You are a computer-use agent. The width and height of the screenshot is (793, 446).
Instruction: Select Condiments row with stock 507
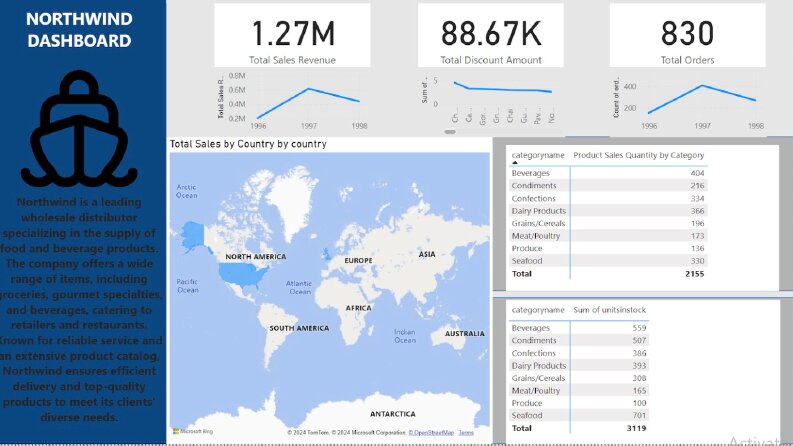(579, 340)
